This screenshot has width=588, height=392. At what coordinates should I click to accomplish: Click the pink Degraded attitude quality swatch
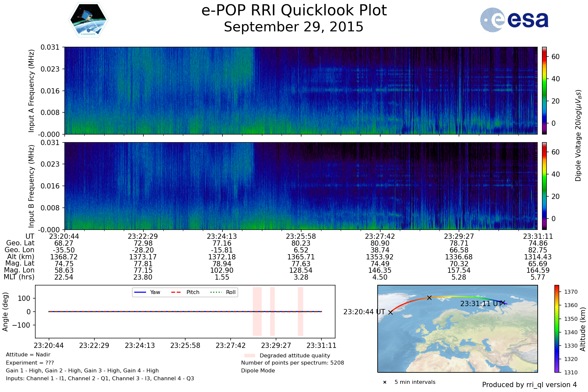coord(250,355)
